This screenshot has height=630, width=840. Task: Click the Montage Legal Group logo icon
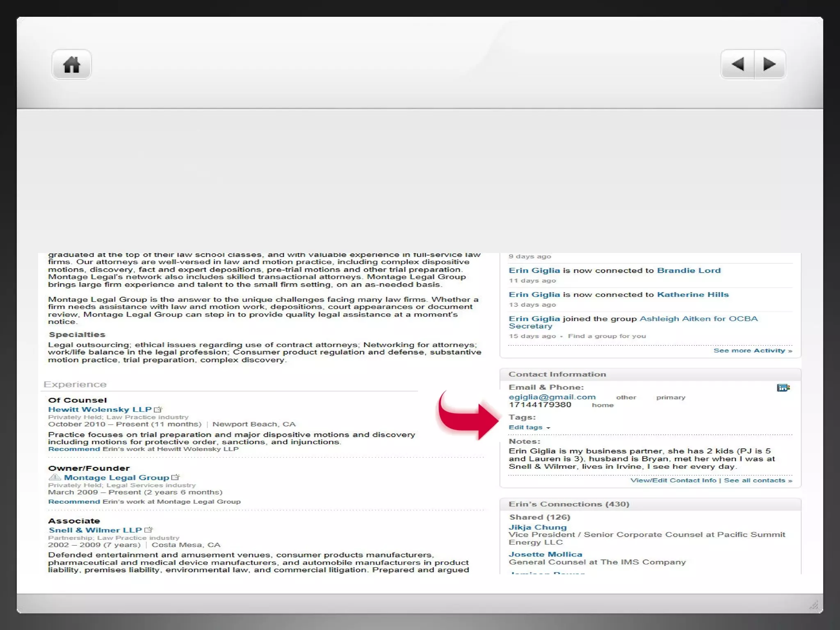click(x=55, y=477)
